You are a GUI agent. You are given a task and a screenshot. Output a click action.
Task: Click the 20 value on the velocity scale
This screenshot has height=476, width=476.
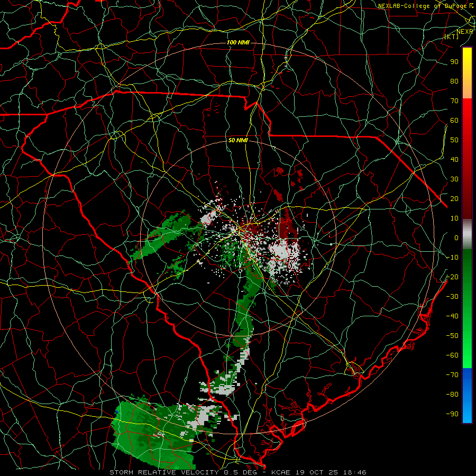coord(454,199)
